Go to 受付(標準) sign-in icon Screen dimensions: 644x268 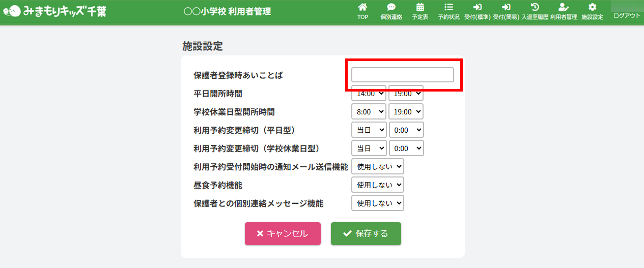pos(477,8)
